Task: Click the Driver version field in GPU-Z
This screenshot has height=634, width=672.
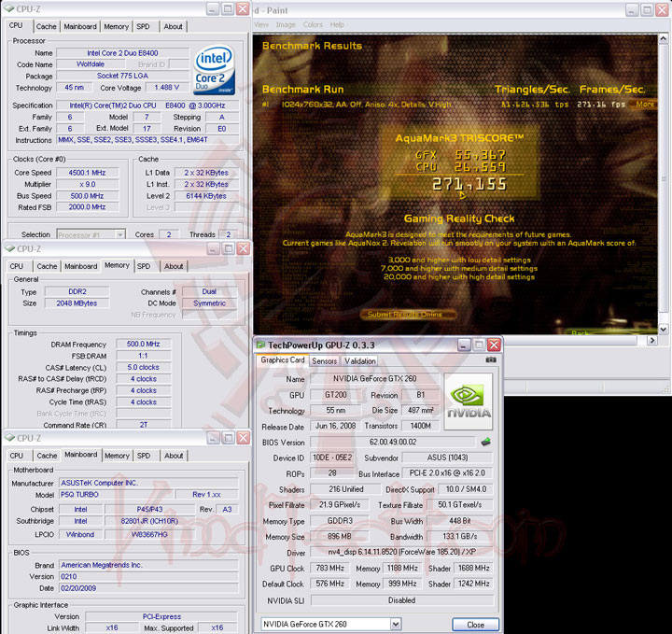Action: [x=401, y=552]
